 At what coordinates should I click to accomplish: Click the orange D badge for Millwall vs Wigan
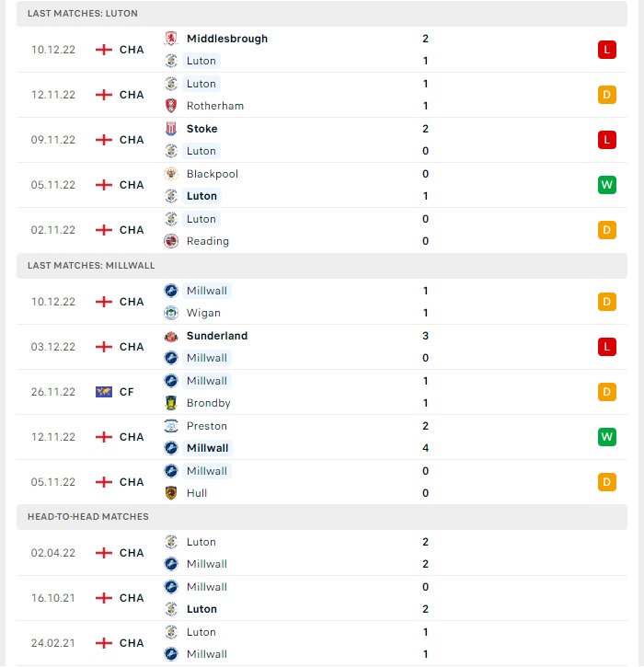[x=606, y=302]
